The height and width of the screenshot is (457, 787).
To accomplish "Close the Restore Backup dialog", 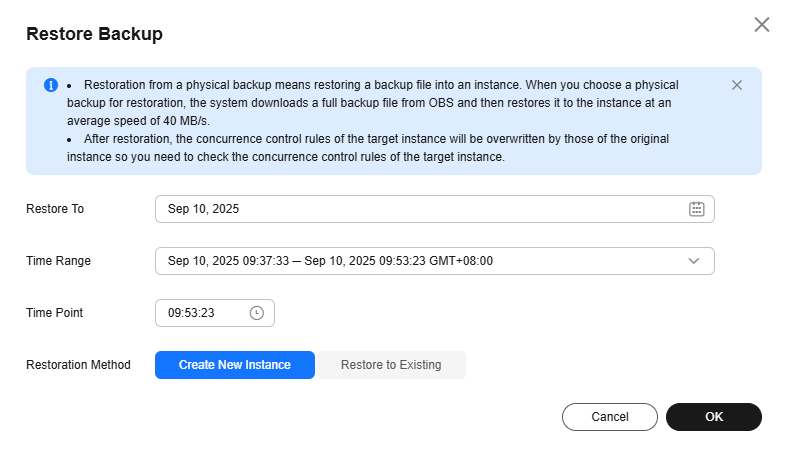I will pos(761,24).
